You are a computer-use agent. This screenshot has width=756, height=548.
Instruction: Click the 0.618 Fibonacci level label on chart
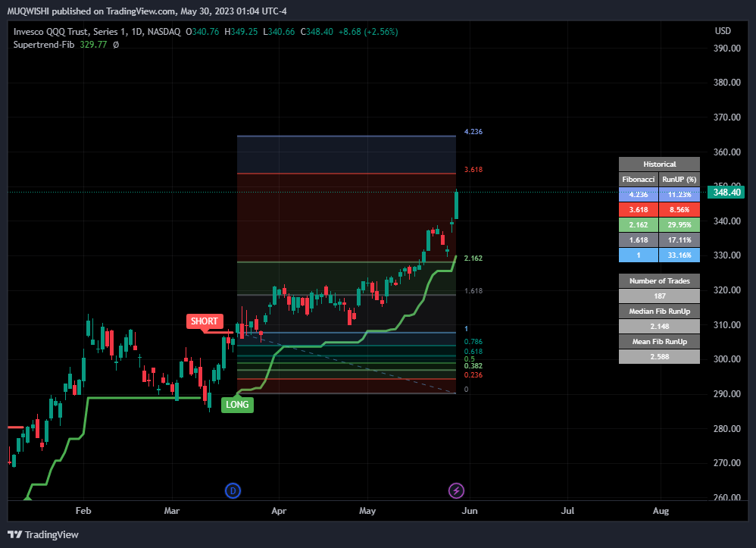(x=473, y=351)
